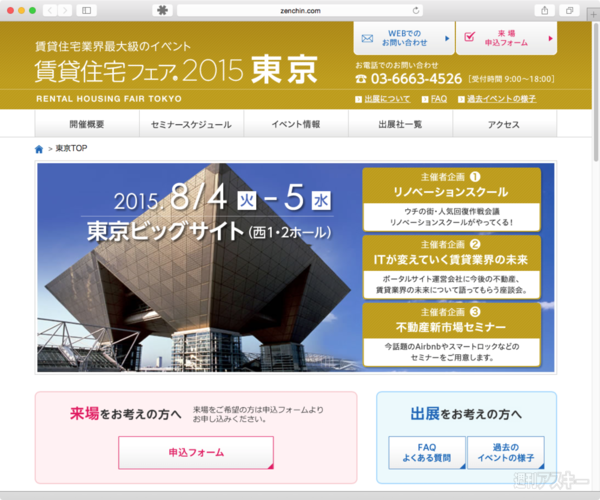Open the Share button in toolbar
The image size is (600, 500).
pos(545,10)
